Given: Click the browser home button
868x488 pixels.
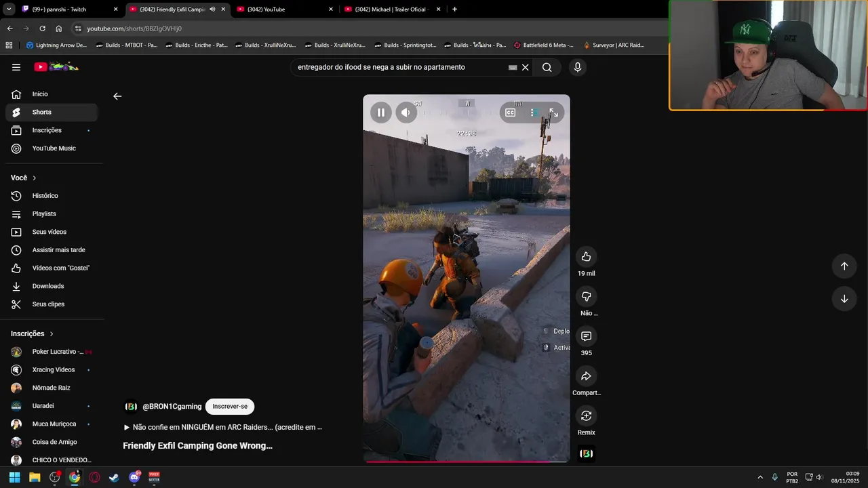Looking at the screenshot, I should (x=58, y=28).
